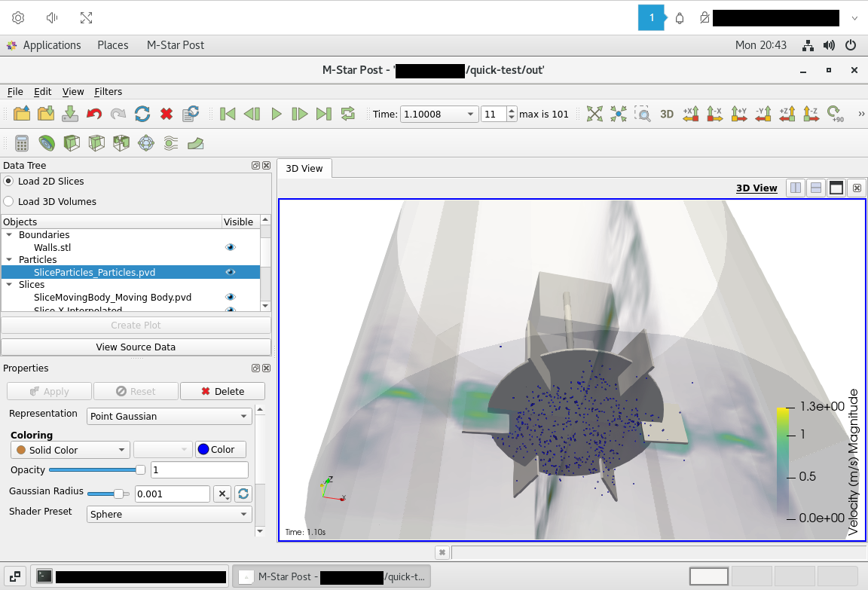Toggle visibility of SliceMovingBody_Moving Body.pvd
This screenshot has width=868, height=590.
231,297
